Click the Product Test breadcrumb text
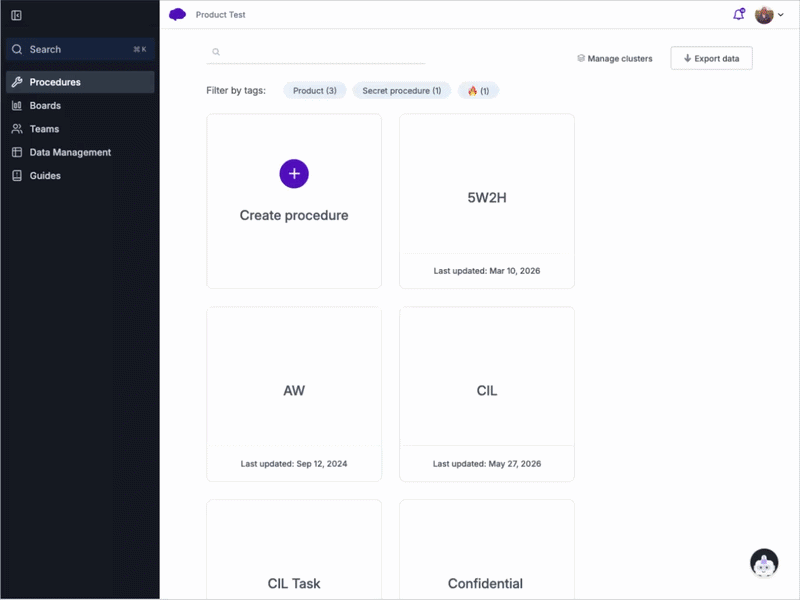 click(x=220, y=15)
